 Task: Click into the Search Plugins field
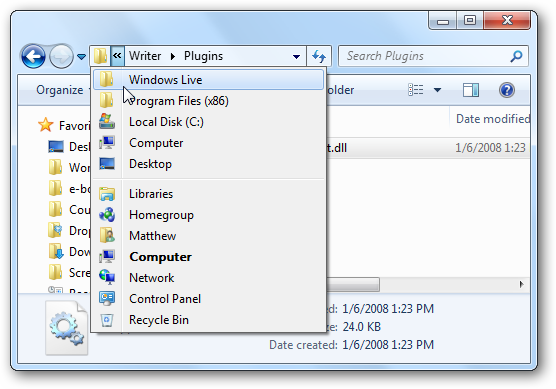coord(433,56)
